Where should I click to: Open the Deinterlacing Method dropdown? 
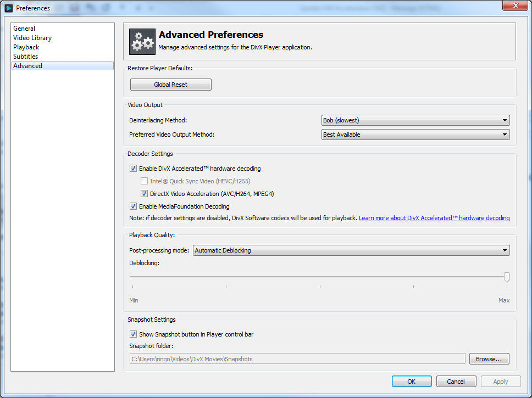(415, 120)
